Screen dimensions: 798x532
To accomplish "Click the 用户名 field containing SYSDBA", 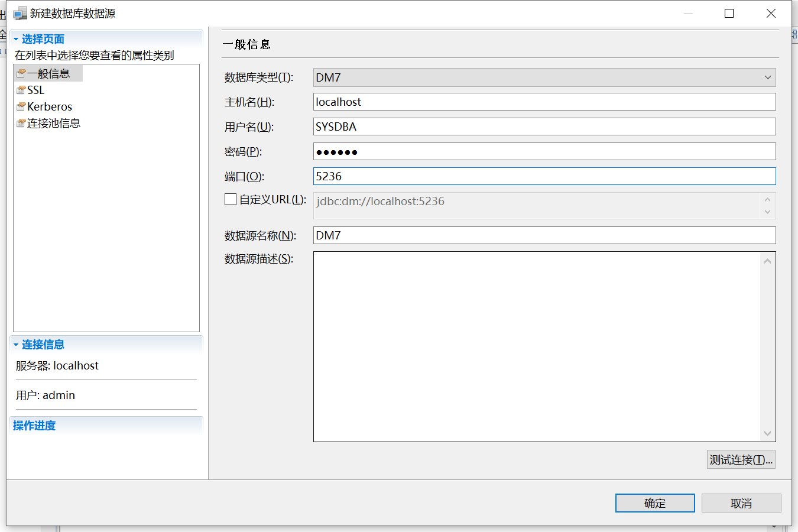I will (x=544, y=126).
